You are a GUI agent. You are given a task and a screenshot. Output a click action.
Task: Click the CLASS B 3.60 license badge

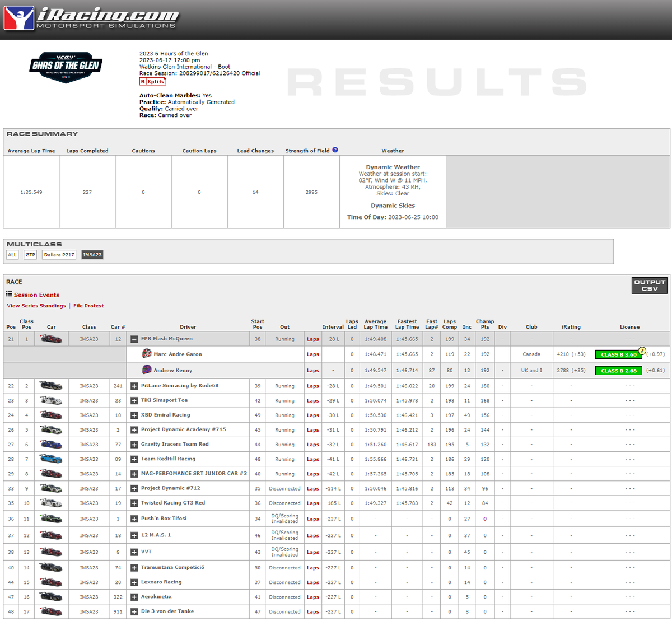(619, 354)
